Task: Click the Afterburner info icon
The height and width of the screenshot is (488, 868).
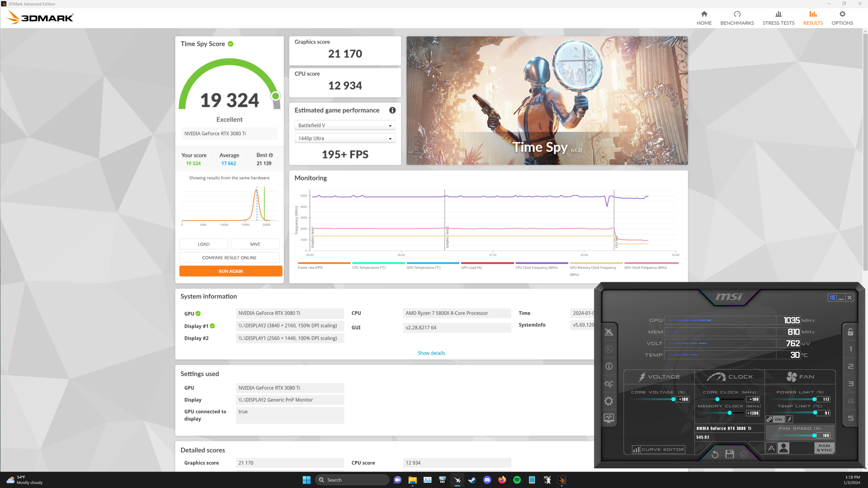Action: click(x=609, y=366)
